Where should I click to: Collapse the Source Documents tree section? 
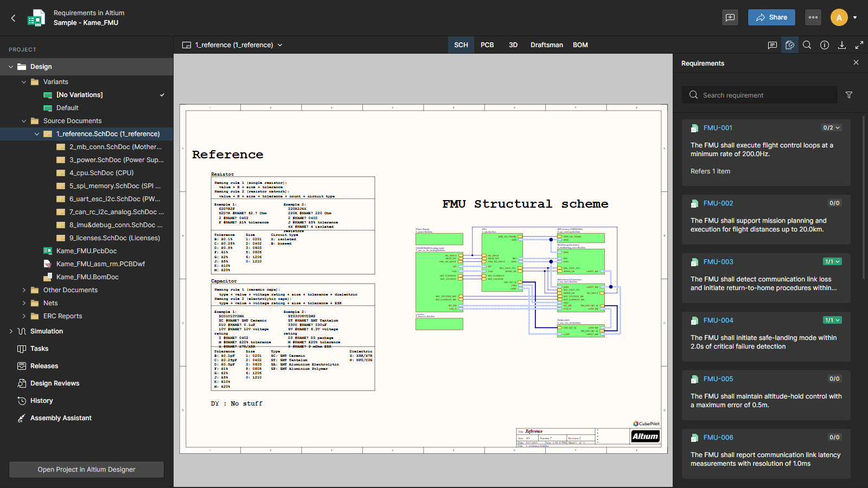24,120
